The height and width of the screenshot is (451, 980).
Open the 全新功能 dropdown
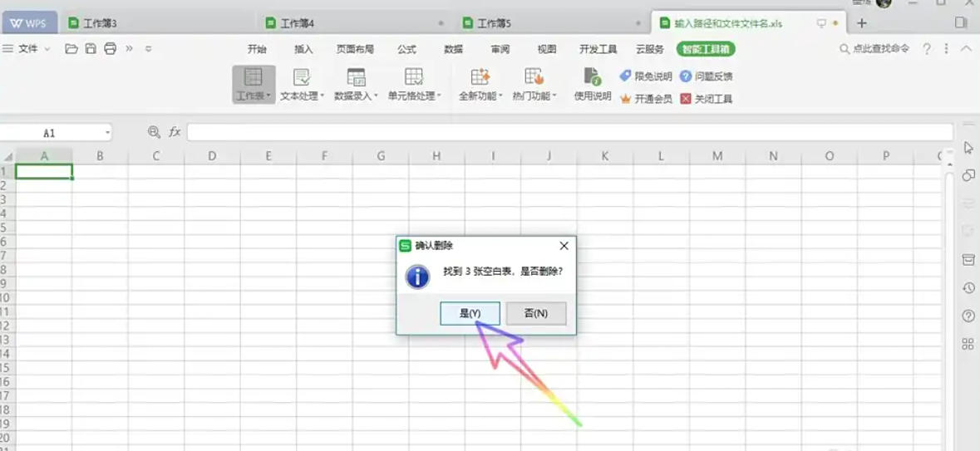click(x=480, y=85)
